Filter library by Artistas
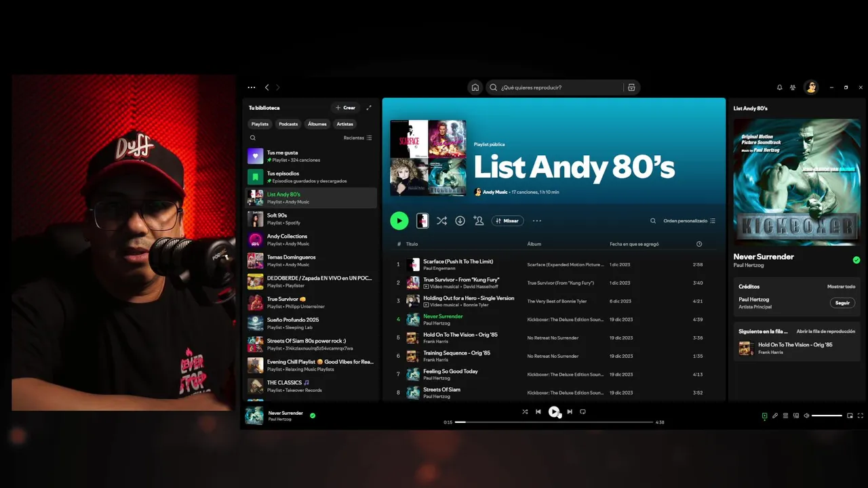 click(345, 124)
